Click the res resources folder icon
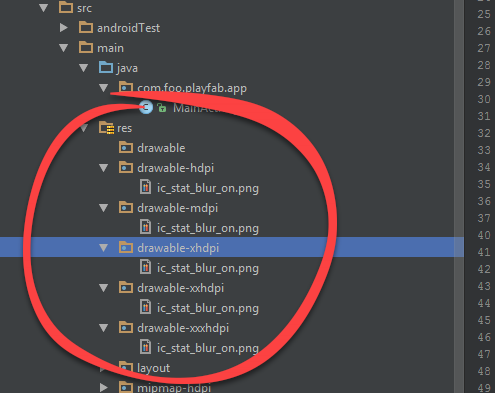 tap(107, 128)
